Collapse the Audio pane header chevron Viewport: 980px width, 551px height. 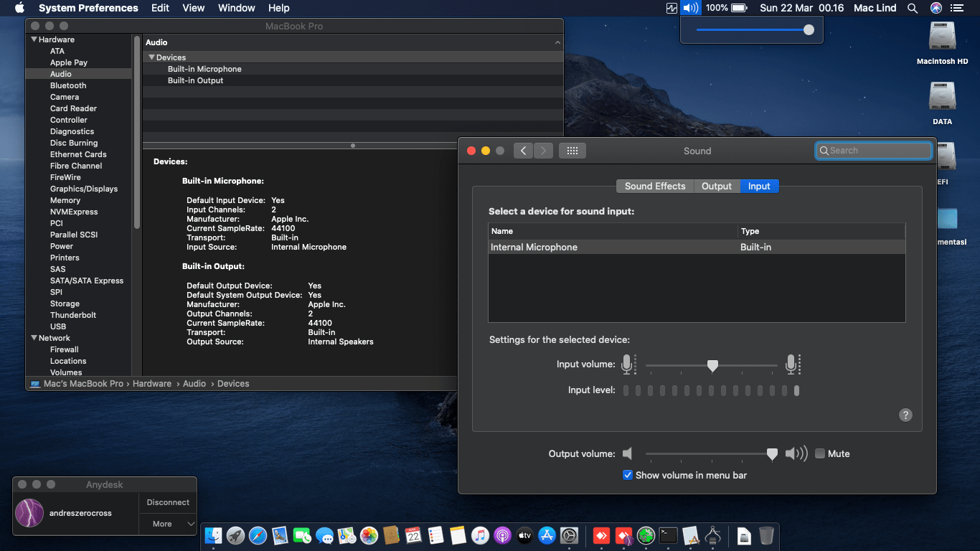(x=557, y=43)
